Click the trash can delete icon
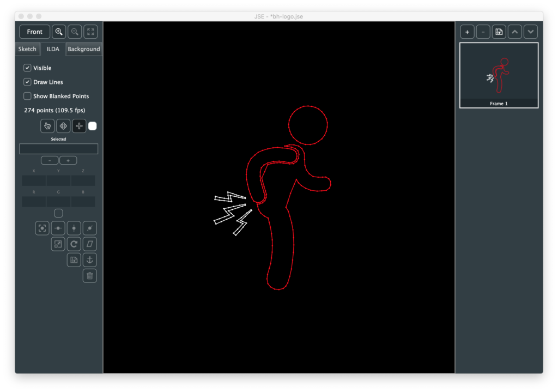This screenshot has height=392, width=558. coord(90,276)
